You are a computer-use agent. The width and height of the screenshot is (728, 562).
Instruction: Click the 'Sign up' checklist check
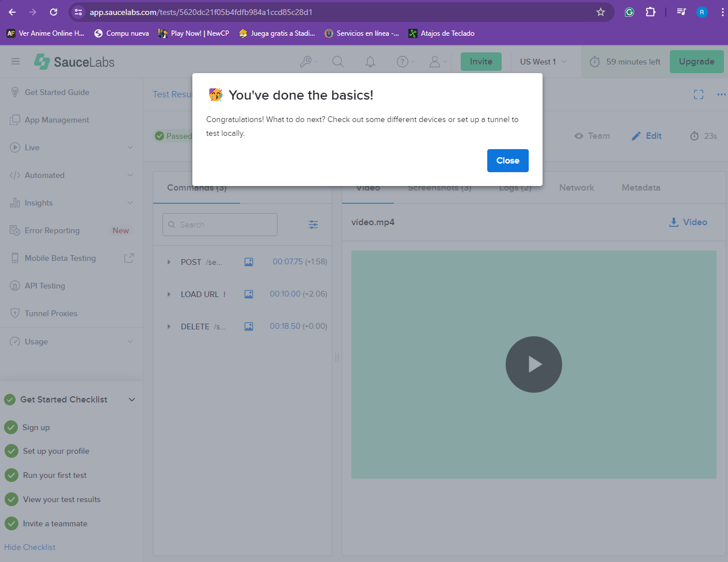click(11, 427)
